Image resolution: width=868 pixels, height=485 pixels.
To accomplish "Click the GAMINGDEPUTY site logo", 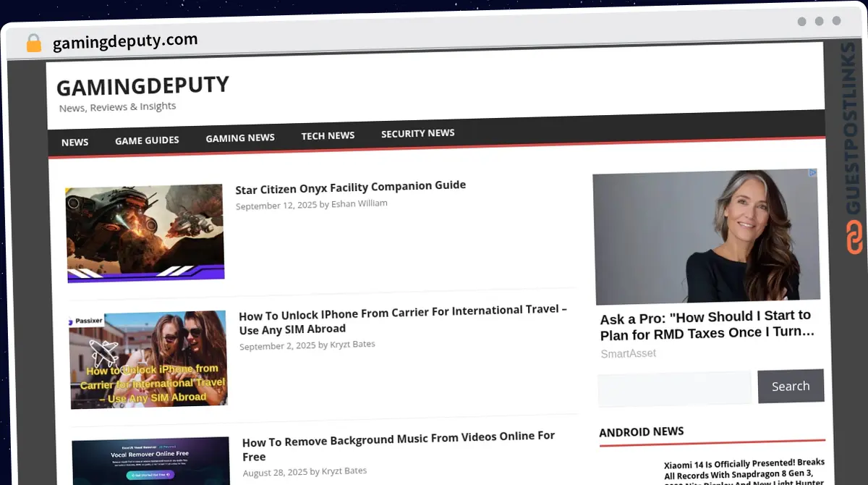I will click(x=142, y=85).
